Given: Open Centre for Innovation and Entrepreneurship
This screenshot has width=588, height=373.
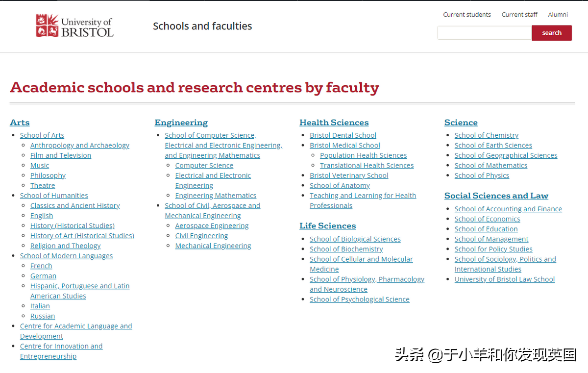Looking at the screenshot, I should (61, 351).
